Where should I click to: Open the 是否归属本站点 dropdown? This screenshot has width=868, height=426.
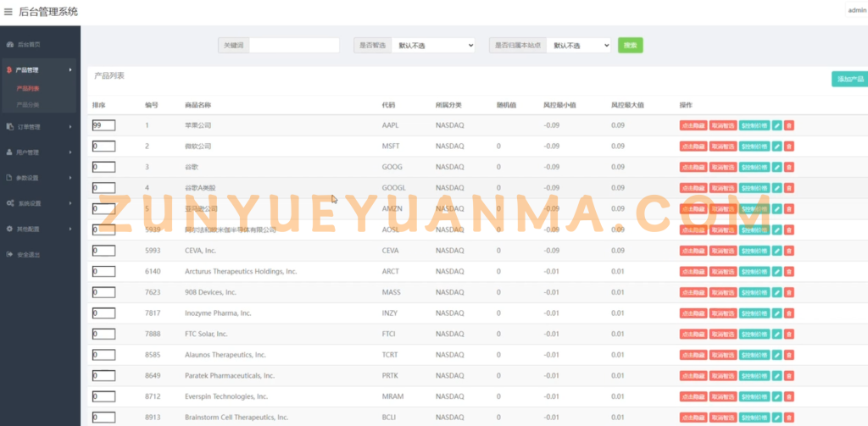578,46
